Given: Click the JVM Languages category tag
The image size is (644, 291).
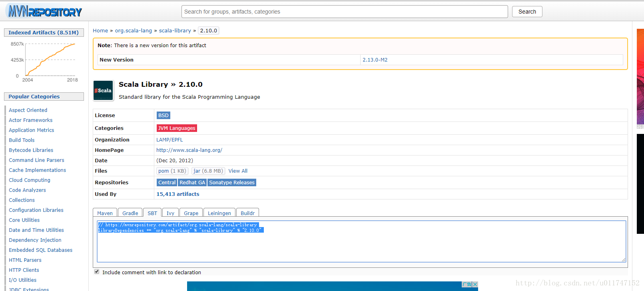Looking at the screenshot, I should click(177, 128).
